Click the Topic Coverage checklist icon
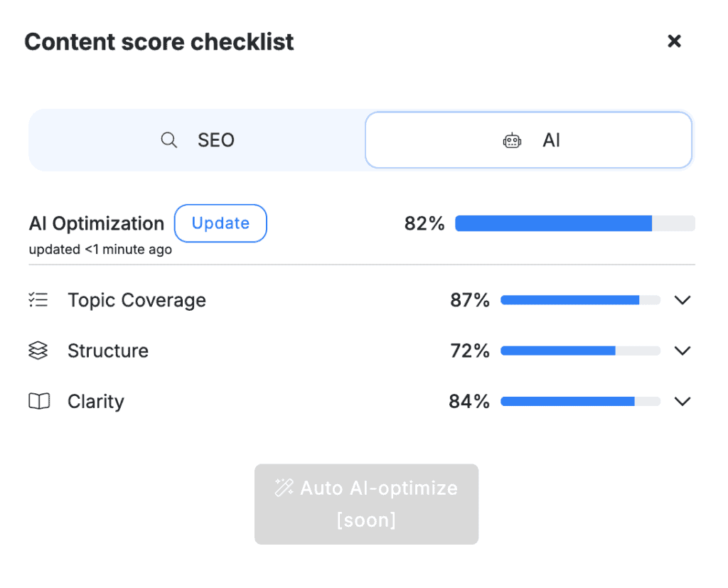Image resolution: width=728 pixels, height=588 pixels. tap(38, 300)
